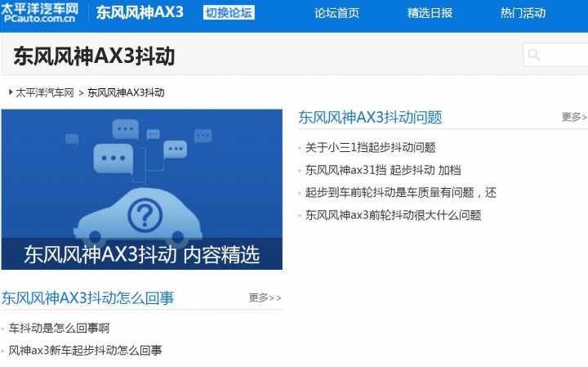
Task: Click the 东风风神AX3抖动问题 section heading
Action: (x=370, y=118)
